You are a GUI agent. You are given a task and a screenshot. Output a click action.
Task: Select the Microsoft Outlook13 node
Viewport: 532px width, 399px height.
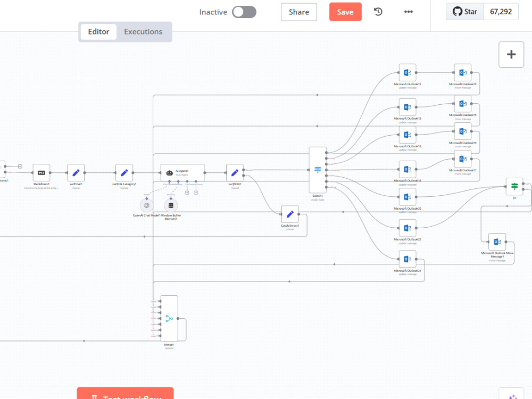coord(408,107)
